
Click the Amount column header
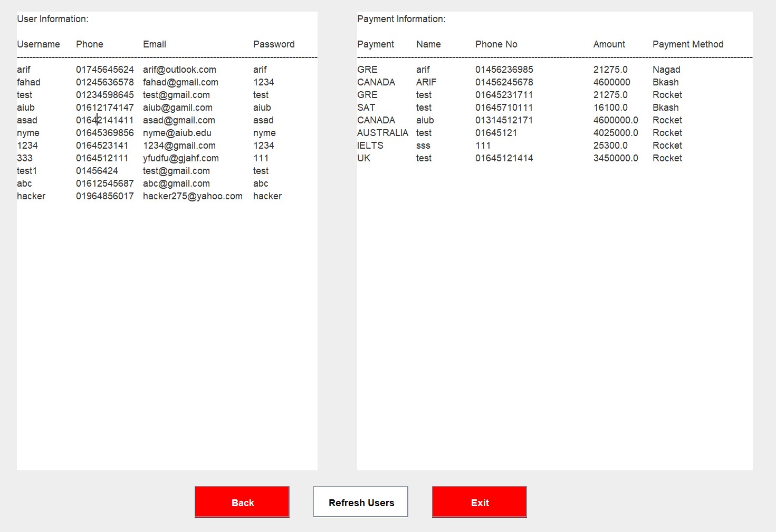609,44
